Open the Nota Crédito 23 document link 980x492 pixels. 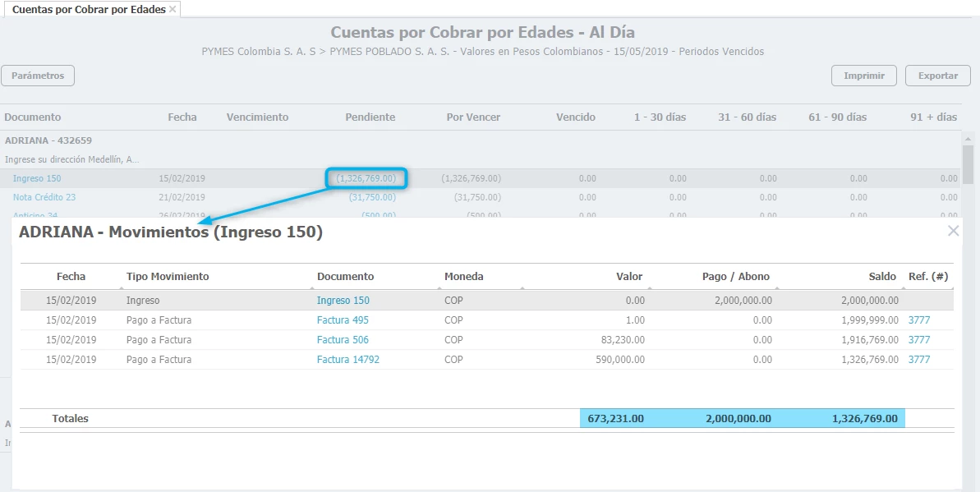(x=44, y=197)
